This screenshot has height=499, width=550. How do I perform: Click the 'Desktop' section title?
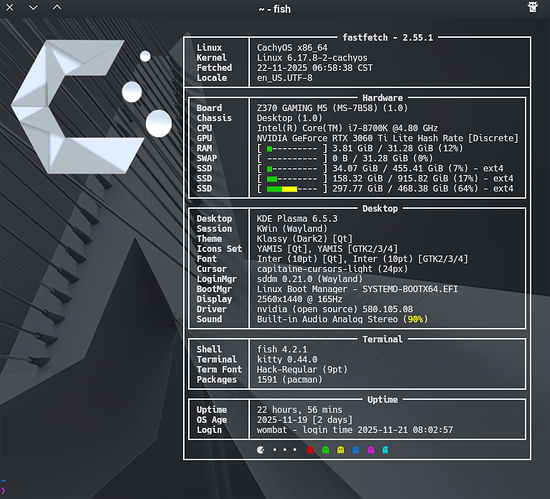point(380,209)
